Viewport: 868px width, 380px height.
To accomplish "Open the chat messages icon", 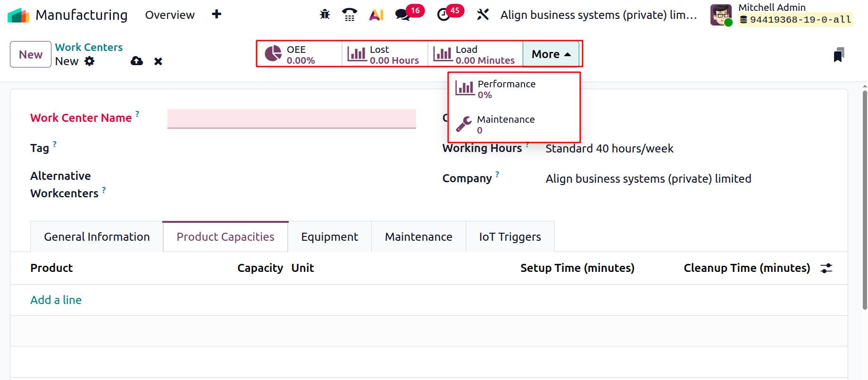I will coord(402,15).
